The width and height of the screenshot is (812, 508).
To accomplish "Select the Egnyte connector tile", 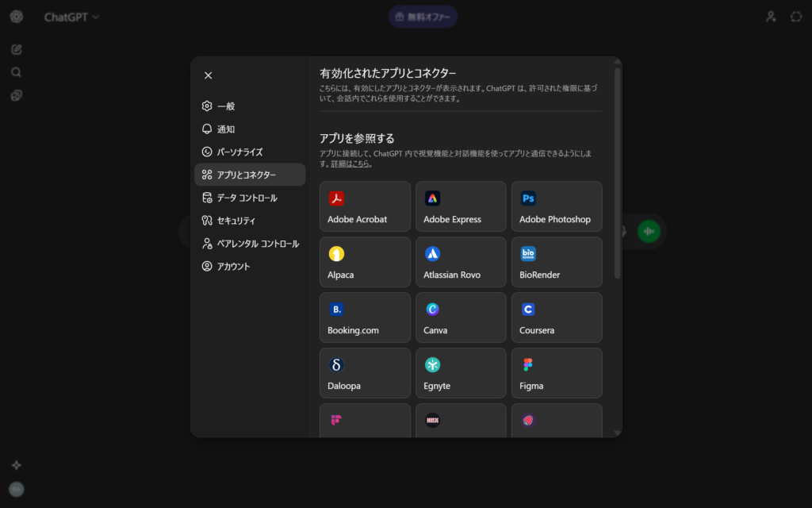I will [461, 373].
